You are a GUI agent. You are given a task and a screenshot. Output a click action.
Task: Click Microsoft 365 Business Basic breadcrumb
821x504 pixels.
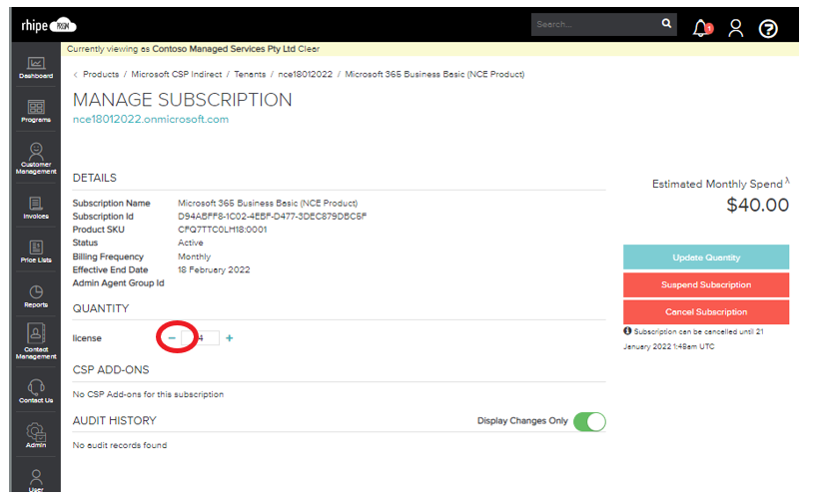tap(434, 74)
